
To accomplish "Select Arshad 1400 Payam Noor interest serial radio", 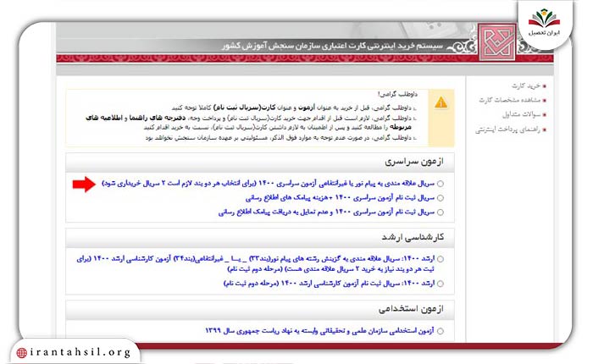I will (441, 259).
